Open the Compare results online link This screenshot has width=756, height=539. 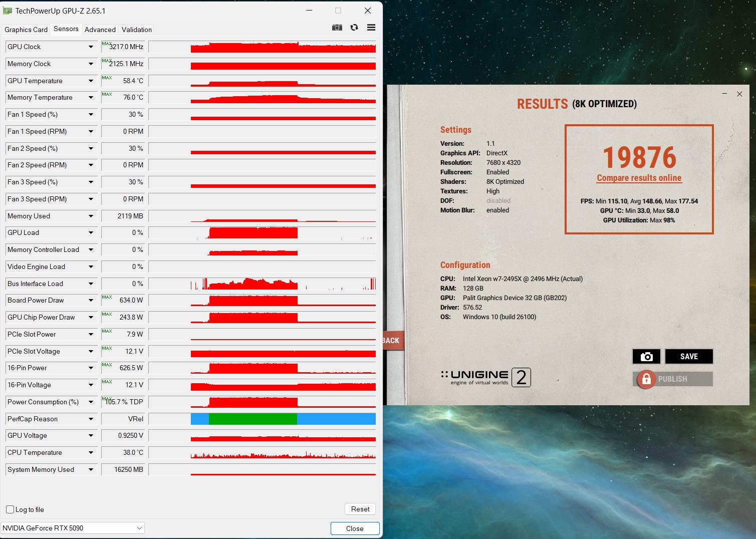coord(639,178)
